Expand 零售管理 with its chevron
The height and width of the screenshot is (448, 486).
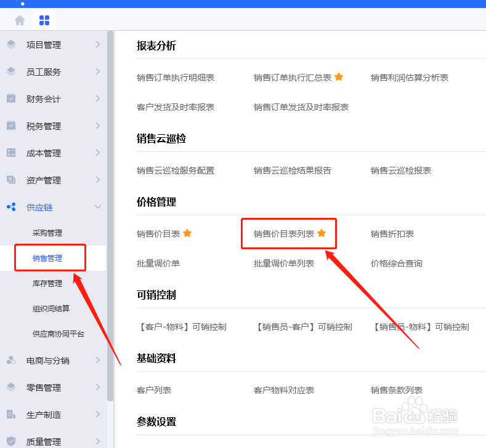coord(98,387)
